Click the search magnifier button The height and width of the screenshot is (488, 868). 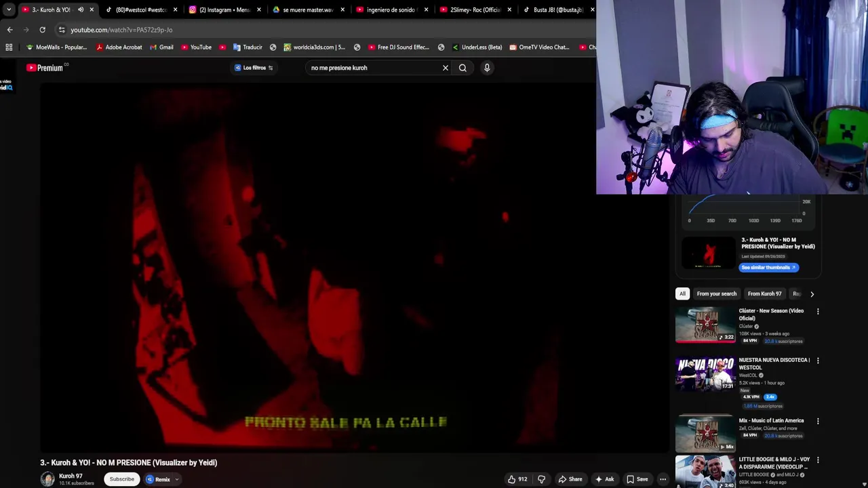click(462, 68)
